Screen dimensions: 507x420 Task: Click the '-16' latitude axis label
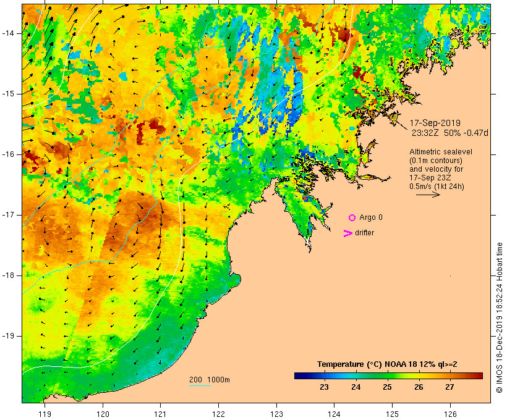tap(8, 154)
